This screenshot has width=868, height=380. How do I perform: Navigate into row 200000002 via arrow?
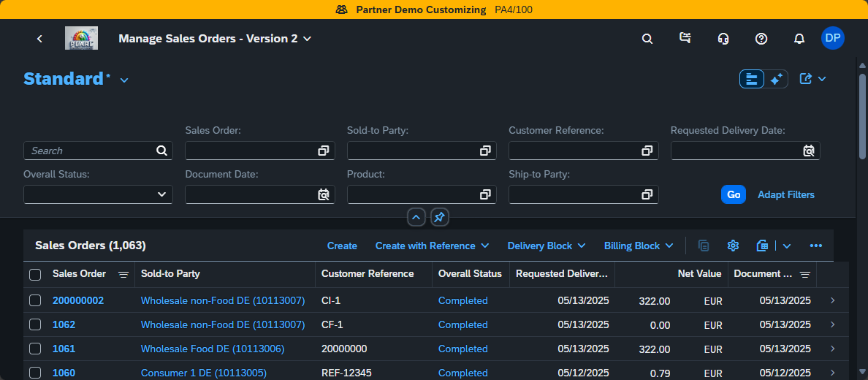(833, 300)
